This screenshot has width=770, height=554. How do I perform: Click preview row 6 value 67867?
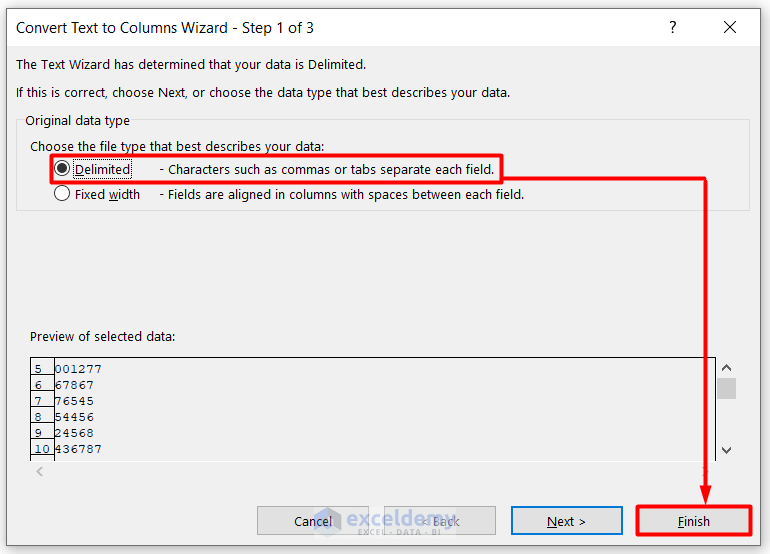point(74,385)
